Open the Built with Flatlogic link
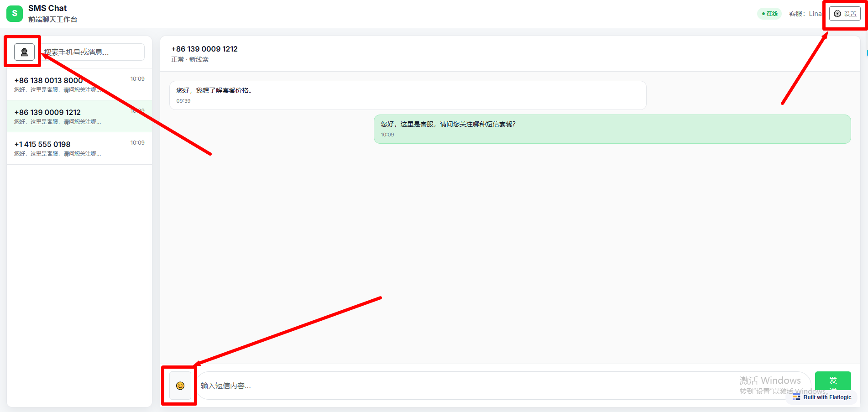868x412 pixels. 827,397
